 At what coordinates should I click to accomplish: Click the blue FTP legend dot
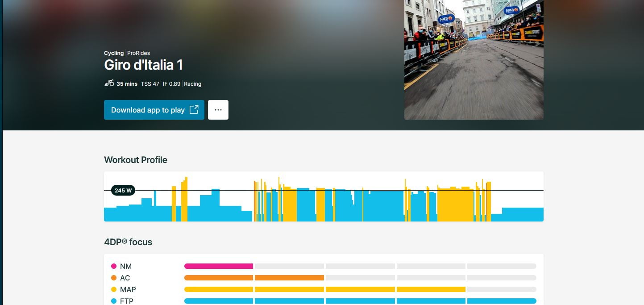(114, 301)
